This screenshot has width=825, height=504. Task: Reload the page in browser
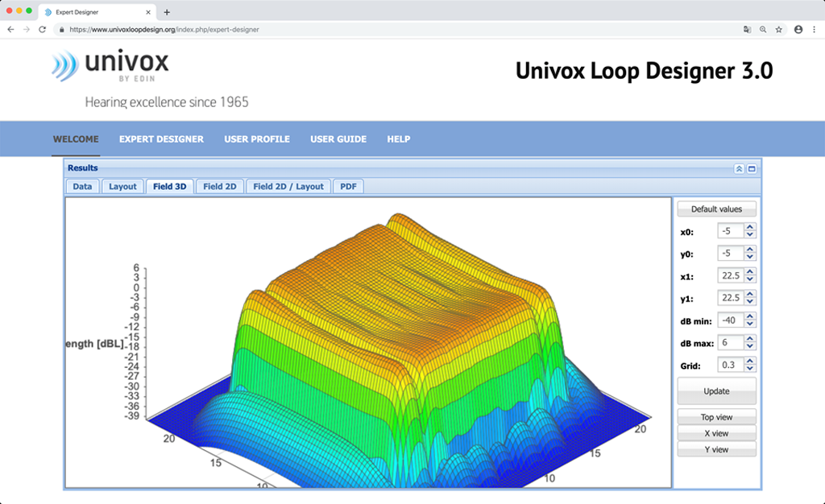tap(42, 29)
